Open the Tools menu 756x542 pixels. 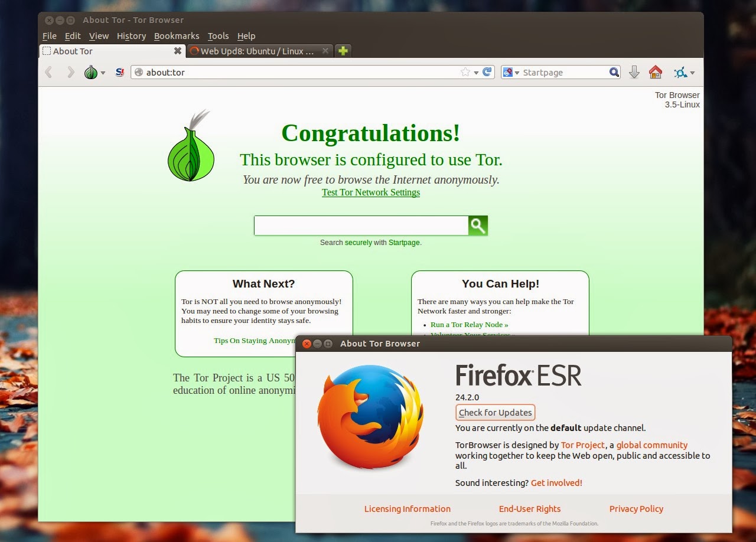tap(218, 36)
